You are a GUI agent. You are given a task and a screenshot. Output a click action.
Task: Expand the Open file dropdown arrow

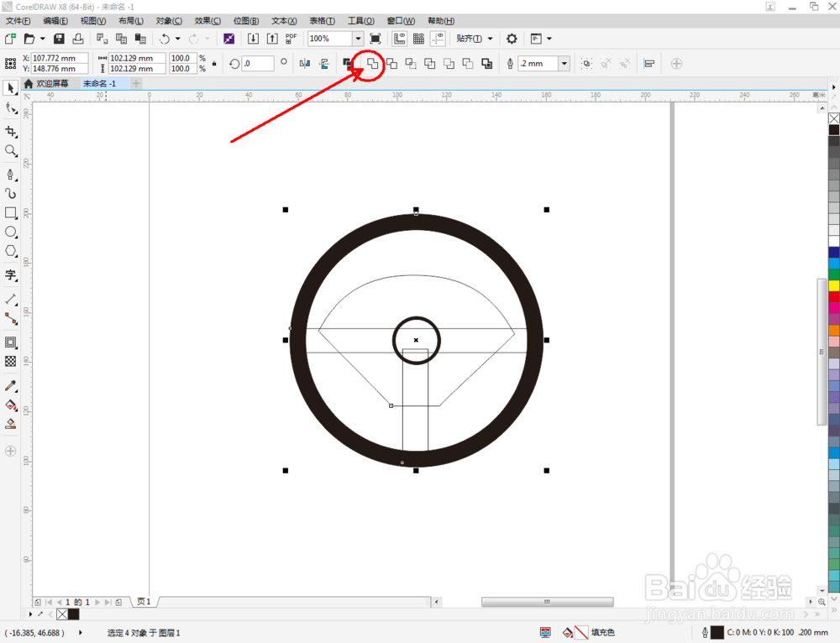pyautogui.click(x=43, y=39)
